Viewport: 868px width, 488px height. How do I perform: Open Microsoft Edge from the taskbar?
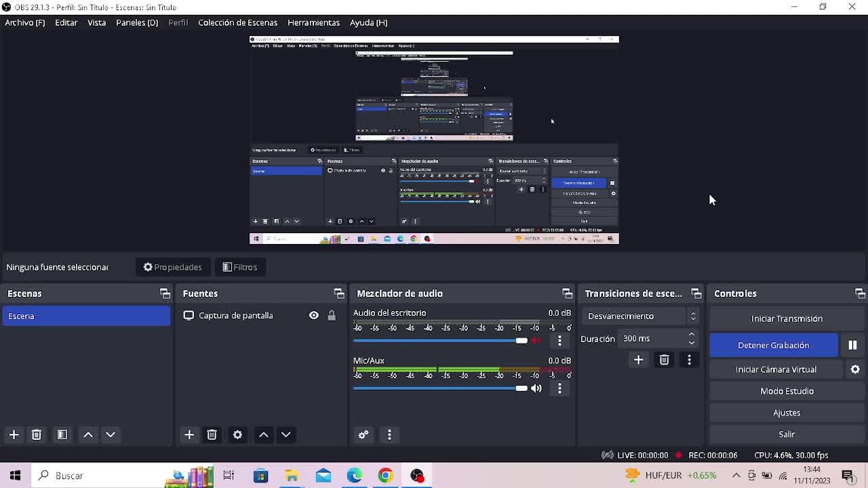point(354,476)
